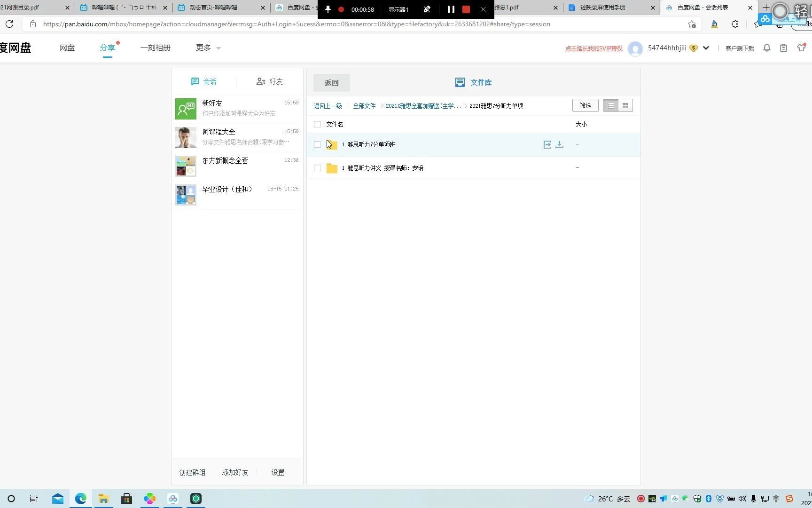Open the 2021X雅思全套加赠送 breadcrumb
The height and width of the screenshot is (508, 812).
423,106
